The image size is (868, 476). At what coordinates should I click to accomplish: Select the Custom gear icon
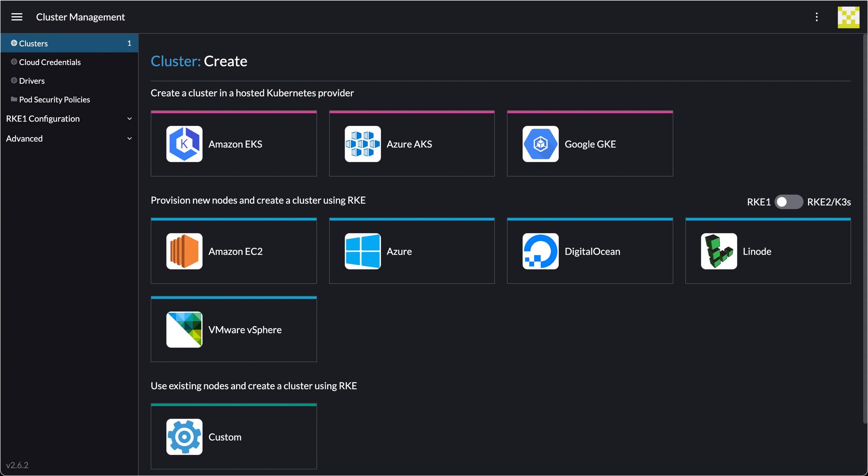click(184, 437)
